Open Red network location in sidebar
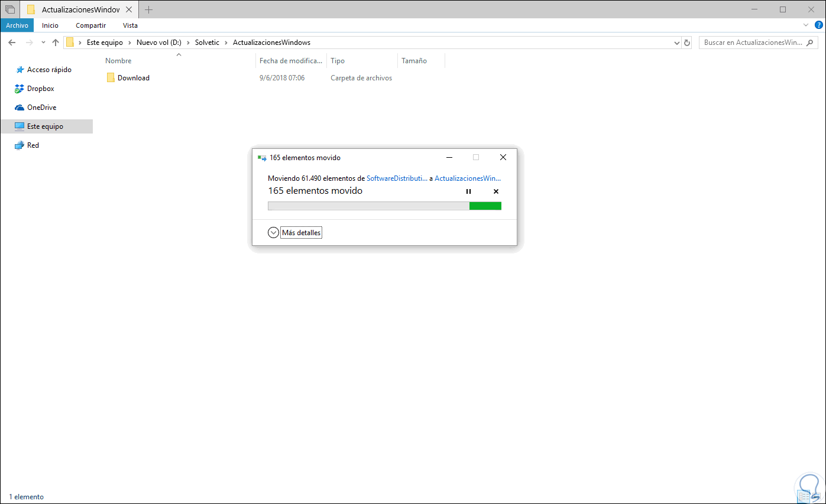The image size is (826, 504). (x=33, y=145)
